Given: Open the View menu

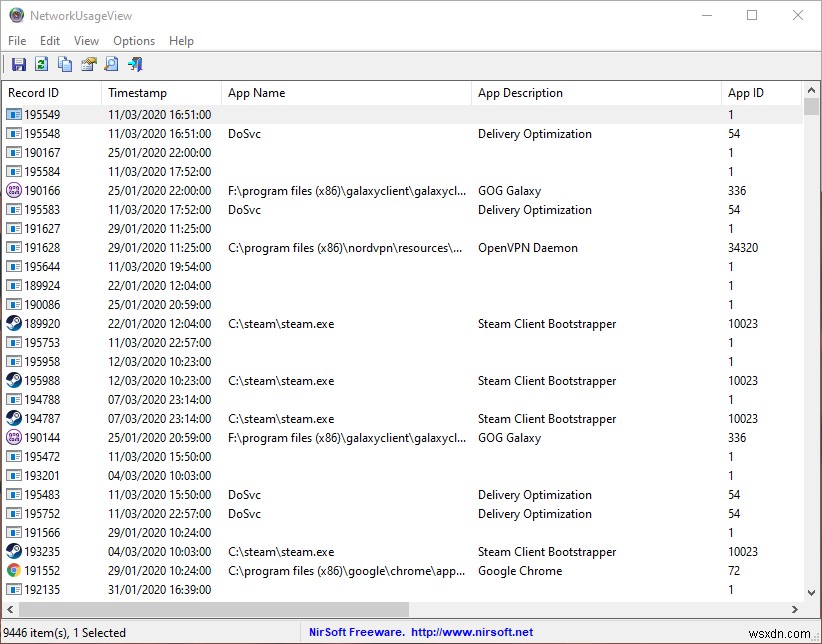Looking at the screenshot, I should (86, 41).
